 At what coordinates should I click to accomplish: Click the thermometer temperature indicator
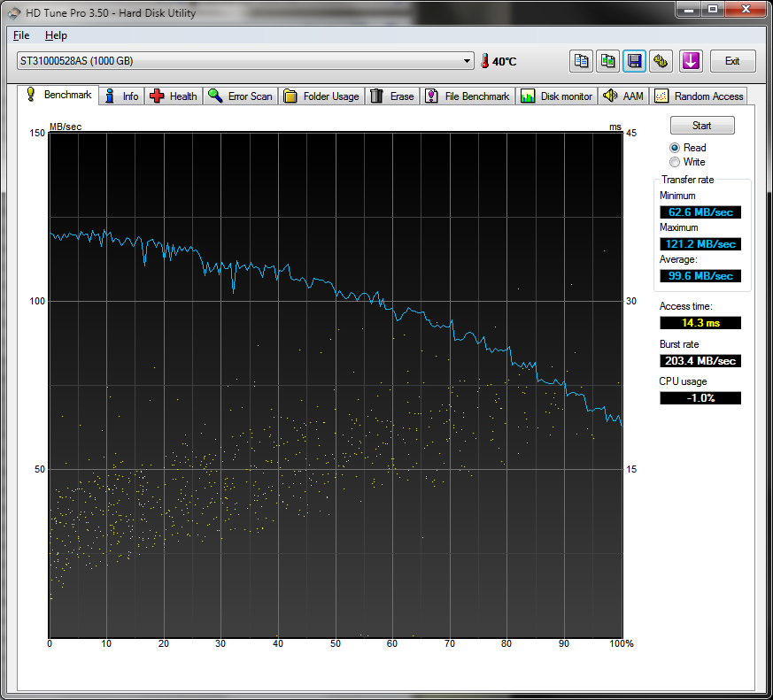485,61
